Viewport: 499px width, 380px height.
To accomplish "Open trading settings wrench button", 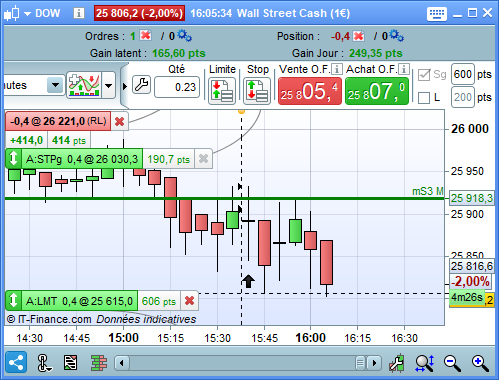I will [x=141, y=85].
